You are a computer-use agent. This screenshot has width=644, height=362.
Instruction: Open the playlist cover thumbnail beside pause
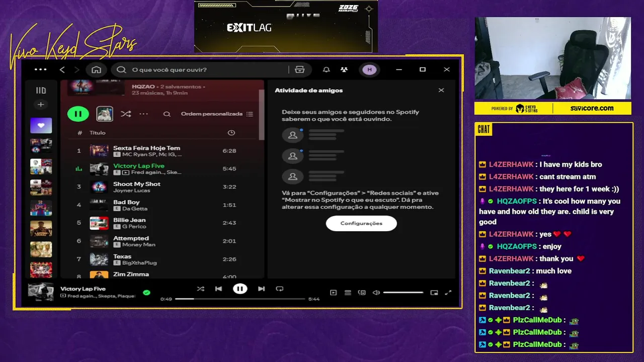(105, 114)
